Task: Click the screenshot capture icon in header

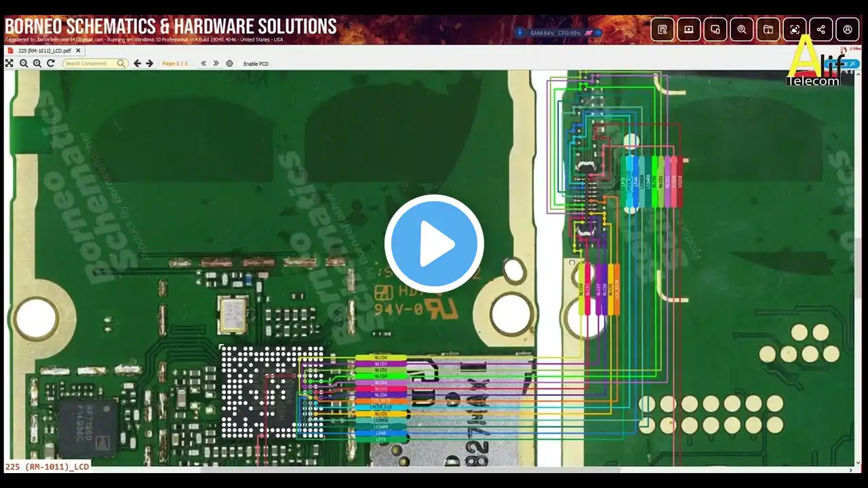Action: tap(795, 29)
